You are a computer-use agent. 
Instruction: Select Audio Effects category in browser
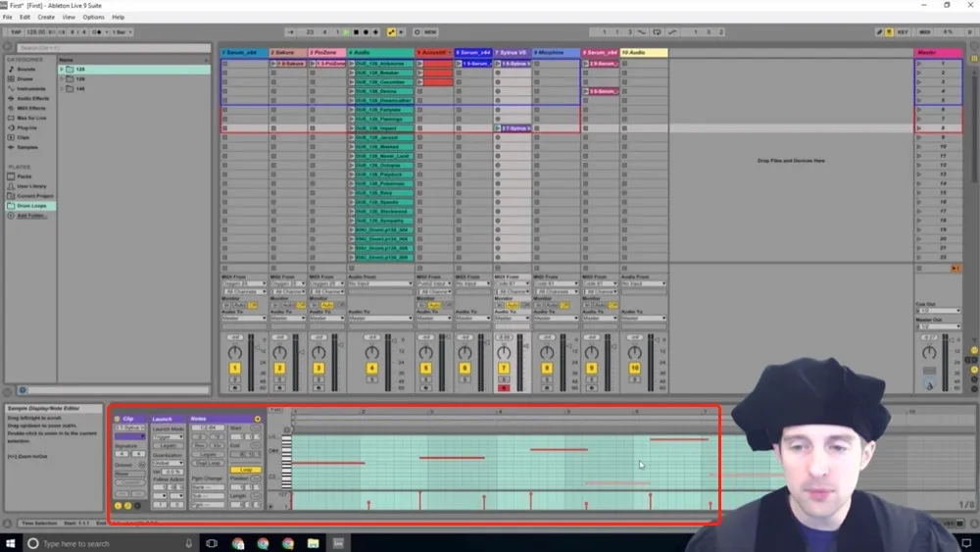pyautogui.click(x=32, y=98)
